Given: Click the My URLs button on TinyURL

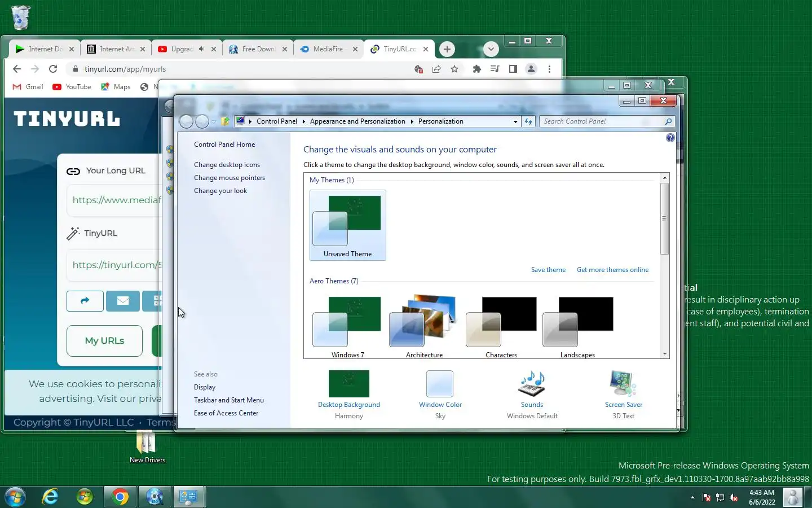Looking at the screenshot, I should click(104, 341).
